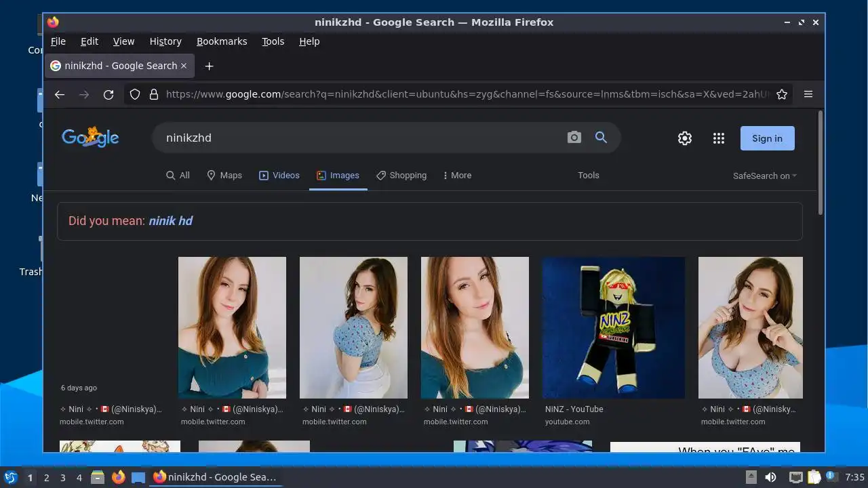Select the Images tab

[338, 176]
